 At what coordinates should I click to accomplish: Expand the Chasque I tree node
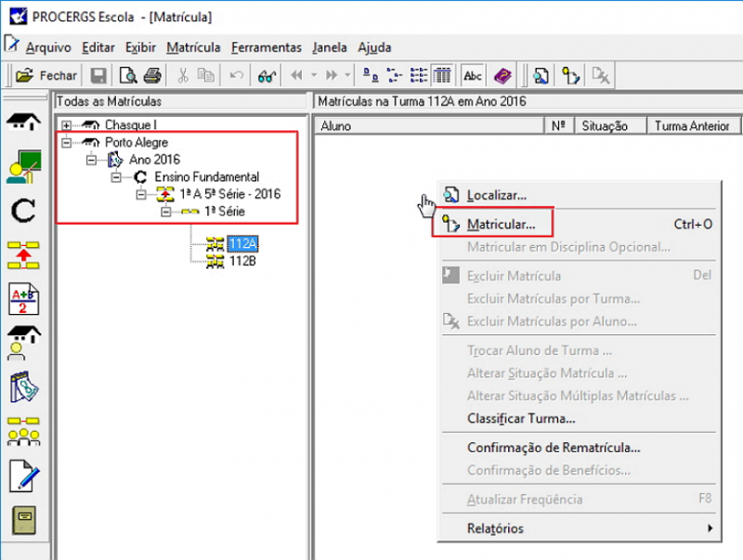(x=66, y=125)
